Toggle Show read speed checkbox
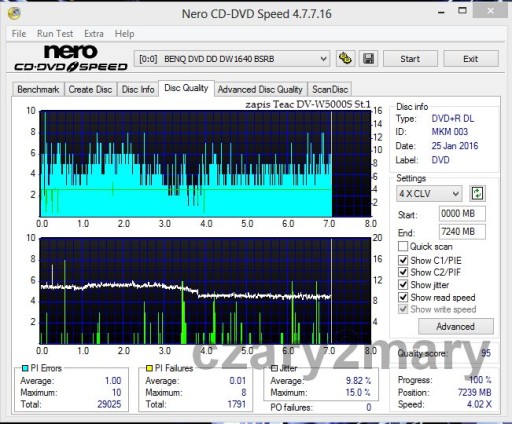The image size is (512, 424). click(x=403, y=297)
